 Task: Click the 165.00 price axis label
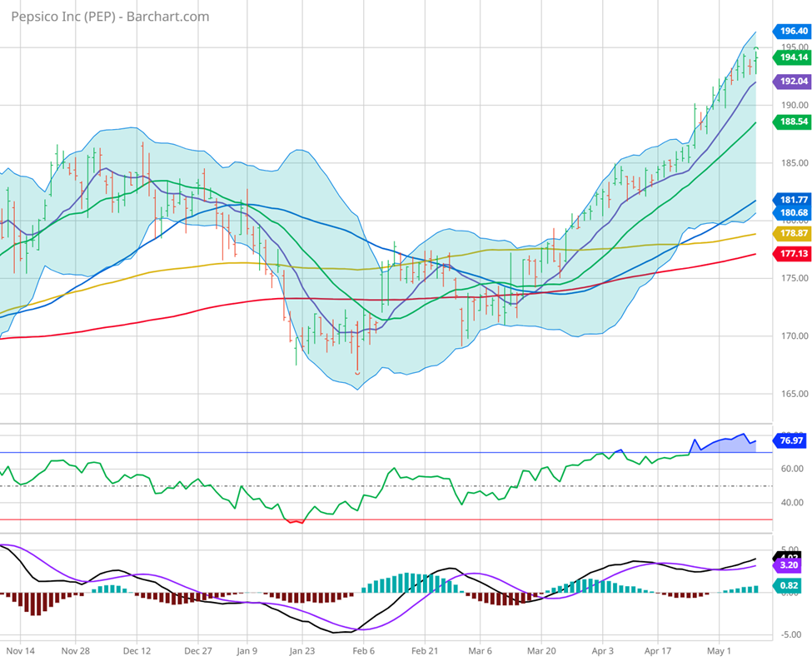pyautogui.click(x=790, y=394)
